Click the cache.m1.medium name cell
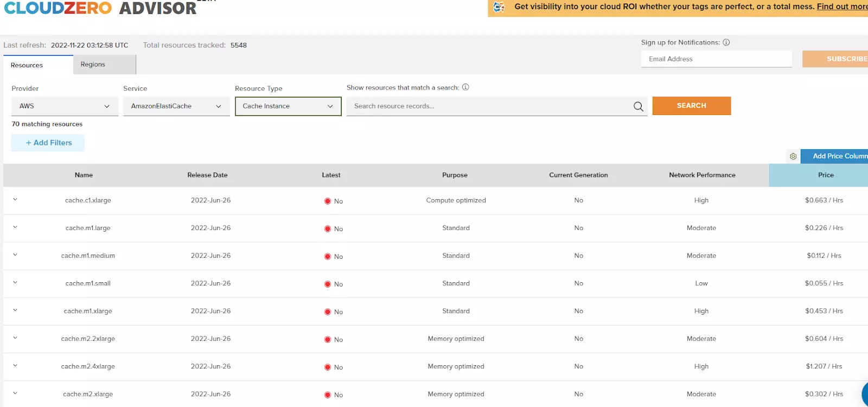Viewport: 868px width, 407px height. pyautogui.click(x=88, y=256)
